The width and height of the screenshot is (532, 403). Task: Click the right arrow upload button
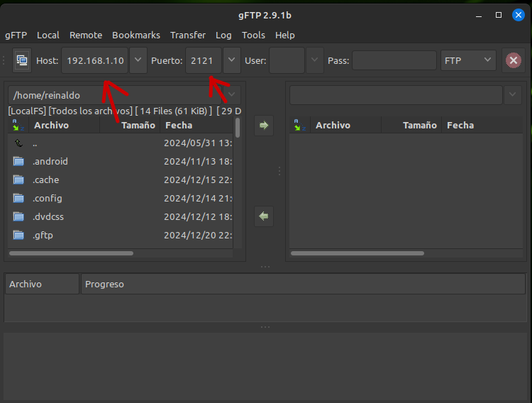coord(264,126)
